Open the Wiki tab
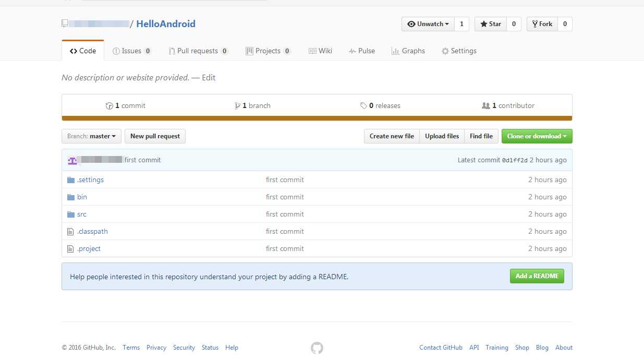644x358 pixels. (x=320, y=51)
